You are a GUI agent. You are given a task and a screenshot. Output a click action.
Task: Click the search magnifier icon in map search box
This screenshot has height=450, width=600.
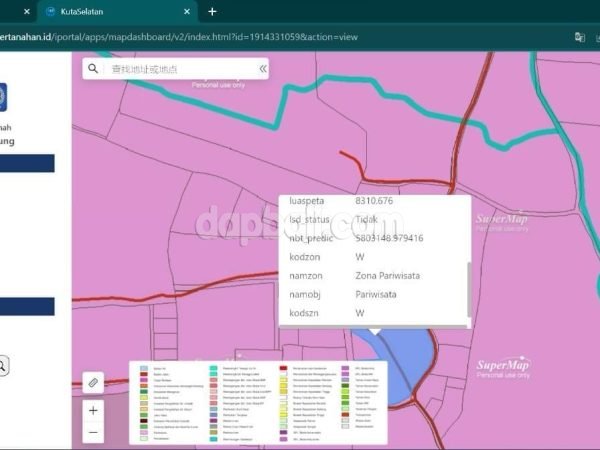tap(93, 69)
